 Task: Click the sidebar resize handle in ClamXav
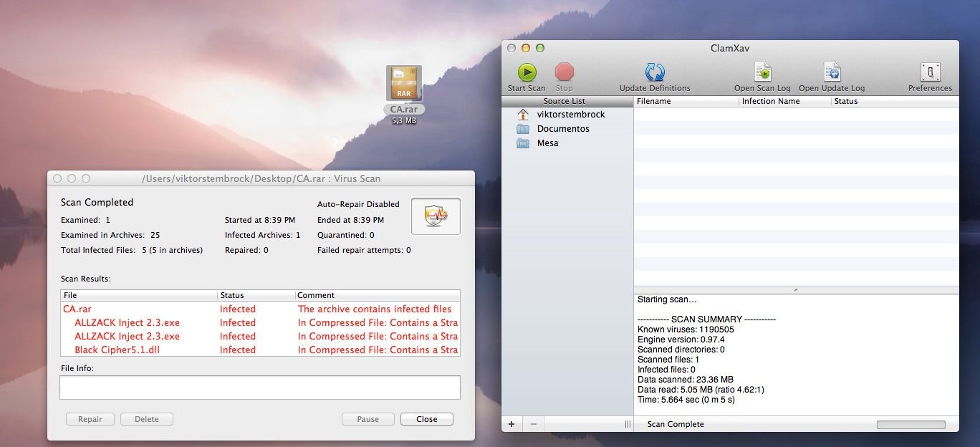[x=628, y=424]
